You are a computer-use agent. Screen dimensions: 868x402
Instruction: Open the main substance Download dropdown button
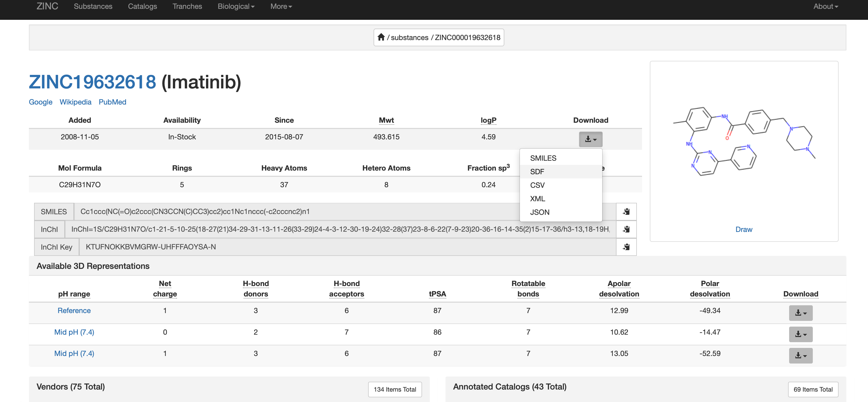[x=591, y=139]
